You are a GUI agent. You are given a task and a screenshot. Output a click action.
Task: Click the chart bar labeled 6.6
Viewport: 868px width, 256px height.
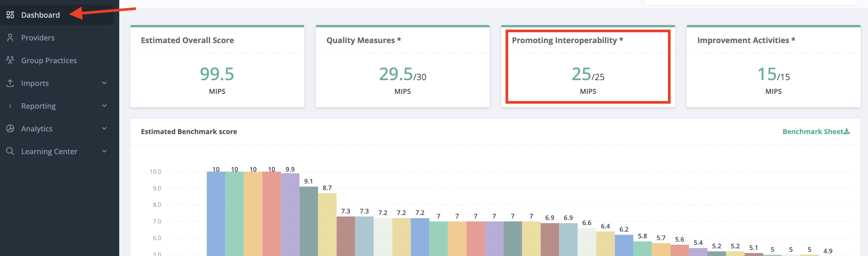click(587, 242)
